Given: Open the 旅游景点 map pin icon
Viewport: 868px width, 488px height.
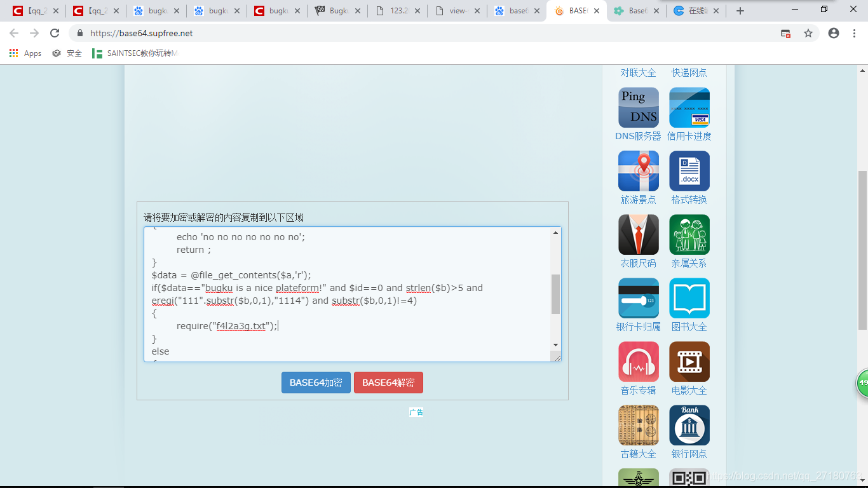Looking at the screenshot, I should 639,171.
